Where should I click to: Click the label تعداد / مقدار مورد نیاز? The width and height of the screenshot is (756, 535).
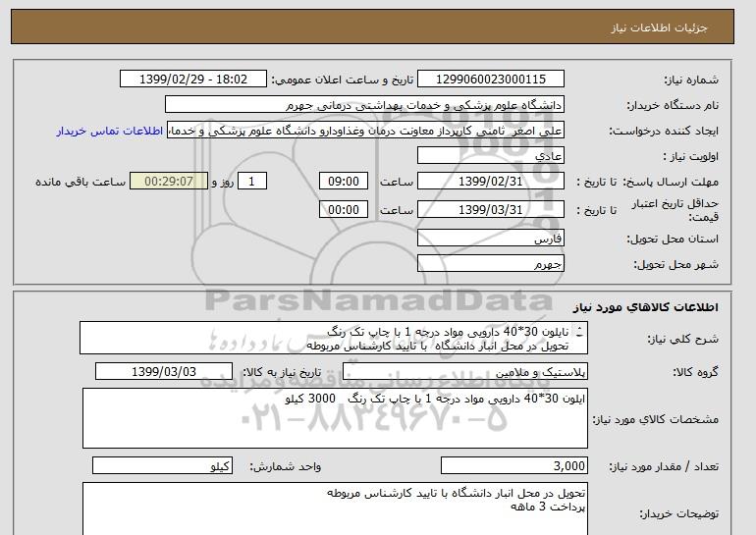pos(664,466)
